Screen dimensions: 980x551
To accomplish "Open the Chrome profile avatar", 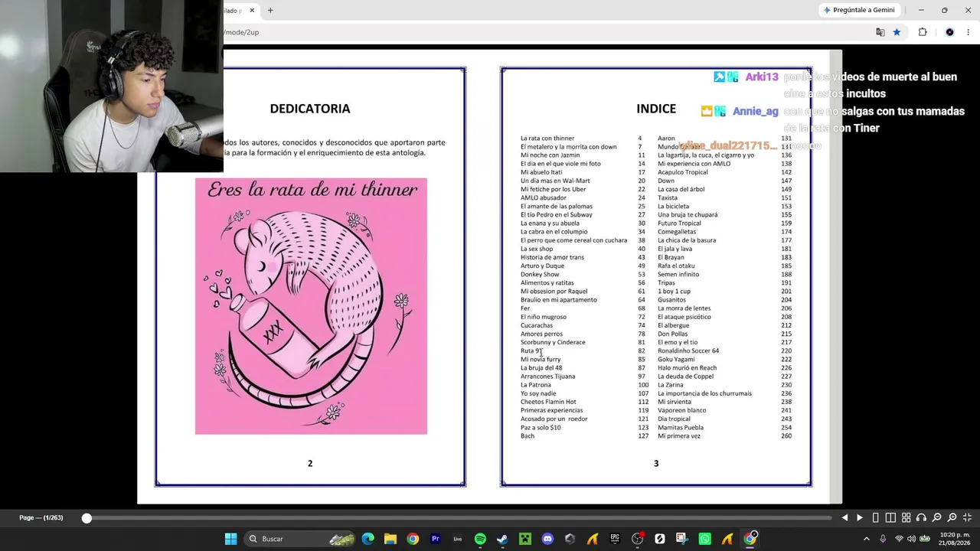I will pyautogui.click(x=949, y=32).
